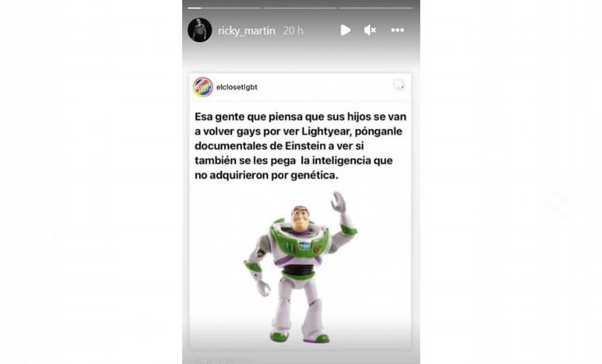Click the word Einstein in post text
Screen dimensions: 602x364
(x=305, y=146)
